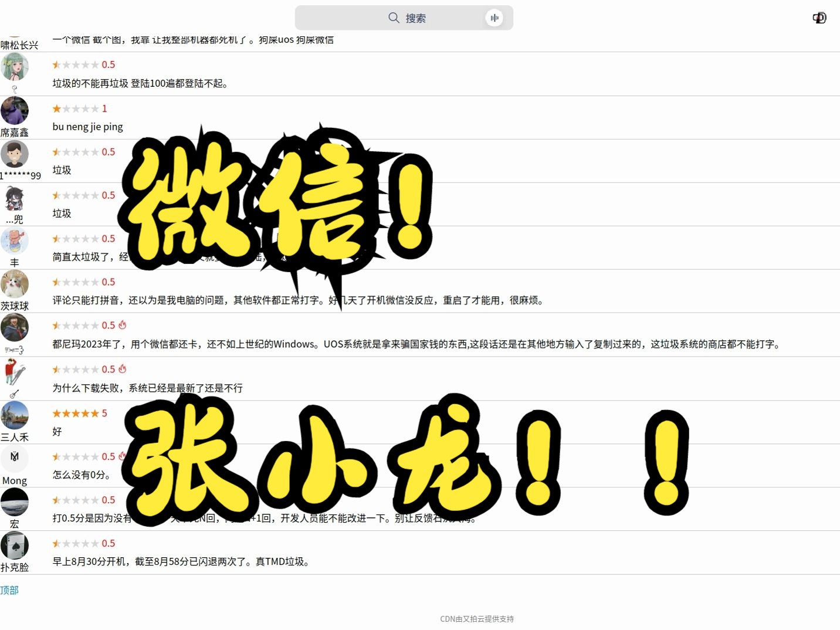Open 三人禾's profile avatar

coord(15,416)
